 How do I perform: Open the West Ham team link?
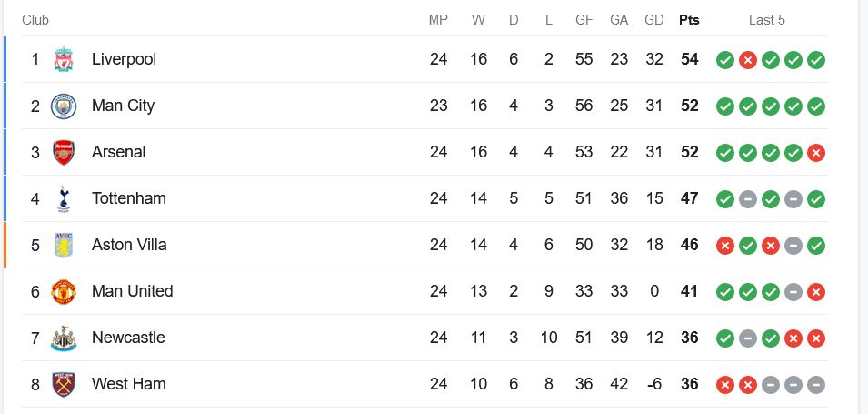point(128,384)
